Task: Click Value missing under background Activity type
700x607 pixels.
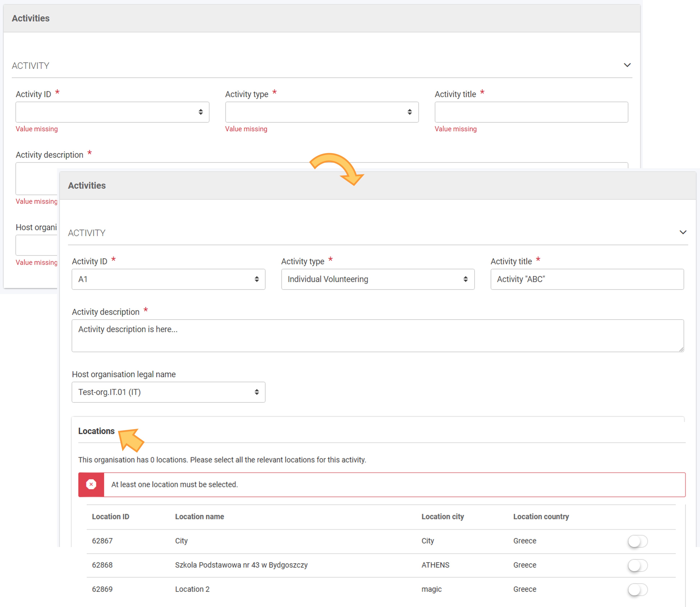Action: pos(246,129)
